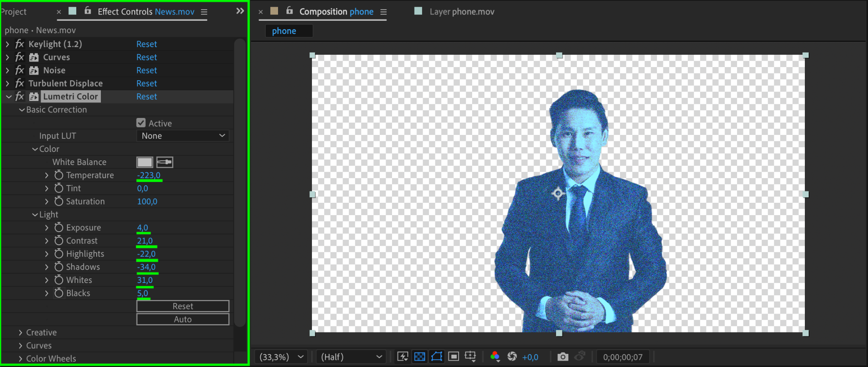This screenshot has height=367, width=868.
Task: Open the show channel color icon
Action: [x=495, y=357]
